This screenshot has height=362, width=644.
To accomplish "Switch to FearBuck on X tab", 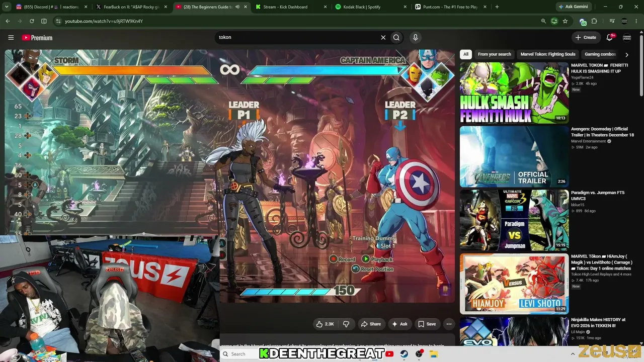I will [x=131, y=7].
